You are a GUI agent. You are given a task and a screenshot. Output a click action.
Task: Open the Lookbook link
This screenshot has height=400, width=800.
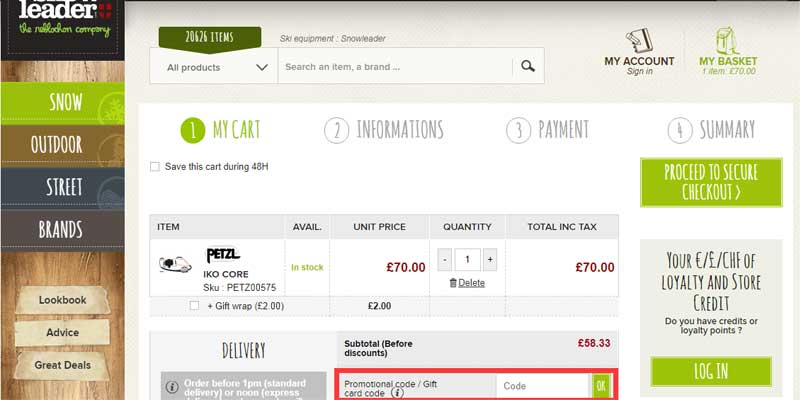click(63, 300)
